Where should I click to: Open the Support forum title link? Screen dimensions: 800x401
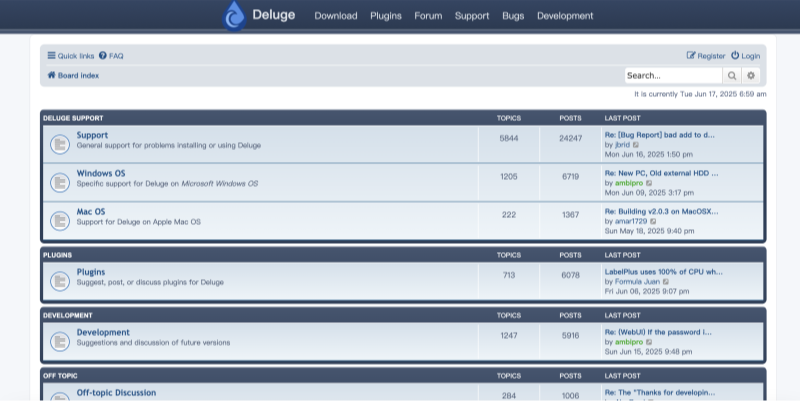click(x=92, y=135)
